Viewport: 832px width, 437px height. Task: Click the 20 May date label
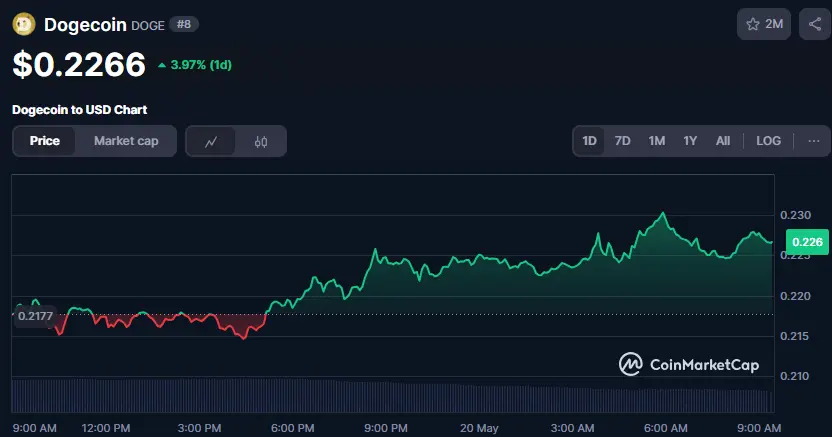[x=479, y=428]
